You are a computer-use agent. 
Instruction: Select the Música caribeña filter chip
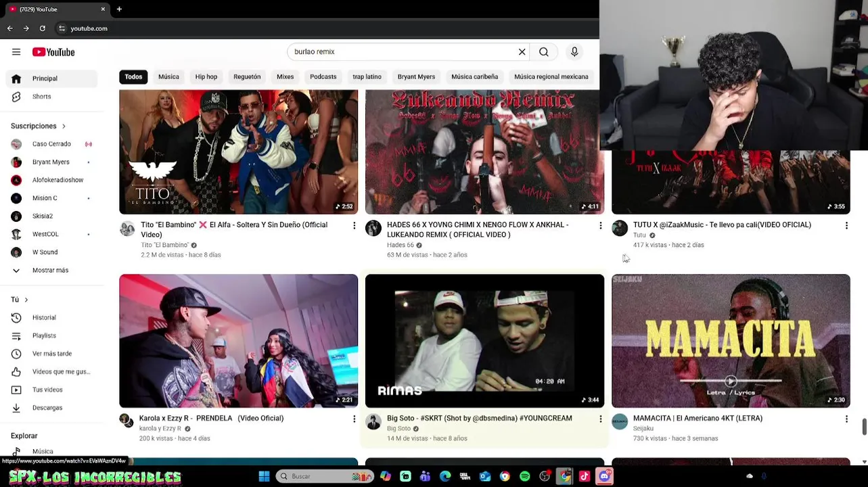[474, 76]
